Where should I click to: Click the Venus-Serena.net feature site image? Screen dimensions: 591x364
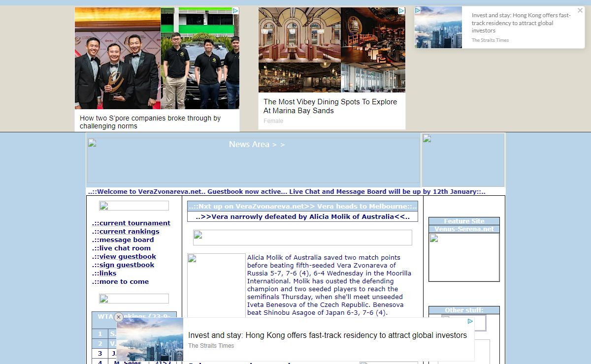click(464, 257)
